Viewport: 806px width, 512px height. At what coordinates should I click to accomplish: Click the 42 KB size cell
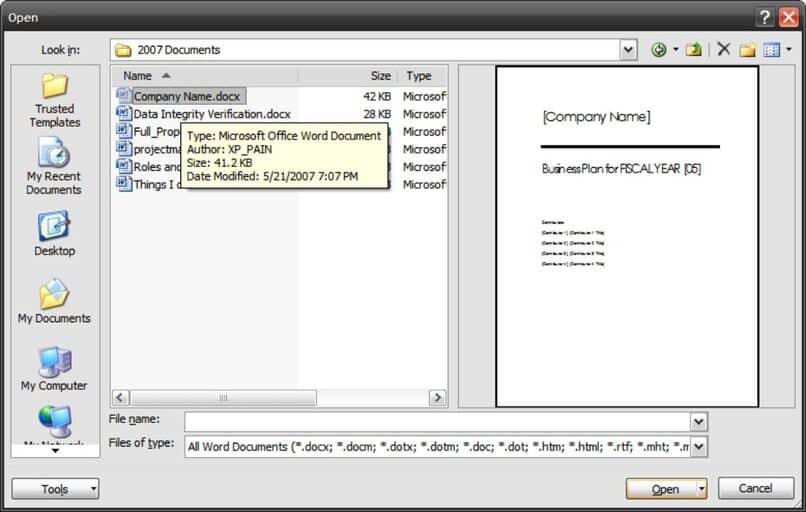pyautogui.click(x=377, y=96)
